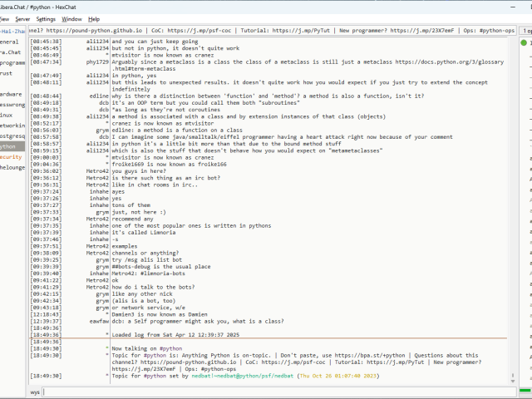
Task: Open the Window menu
Action: (72, 18)
